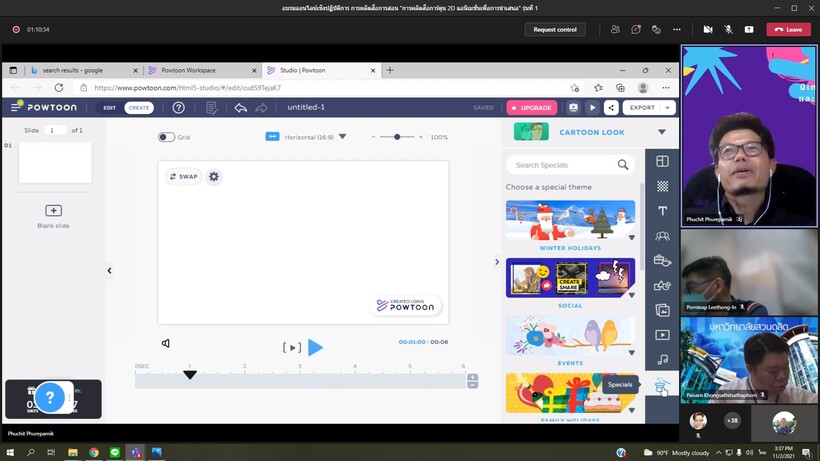Switch to Edit mode
This screenshot has width=820, height=461.
(109, 108)
